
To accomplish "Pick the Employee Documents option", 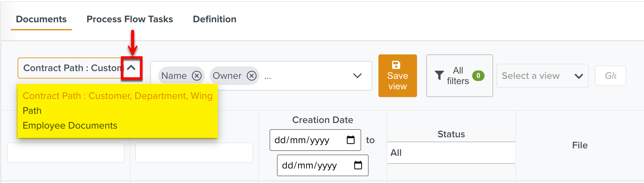I will (x=70, y=126).
